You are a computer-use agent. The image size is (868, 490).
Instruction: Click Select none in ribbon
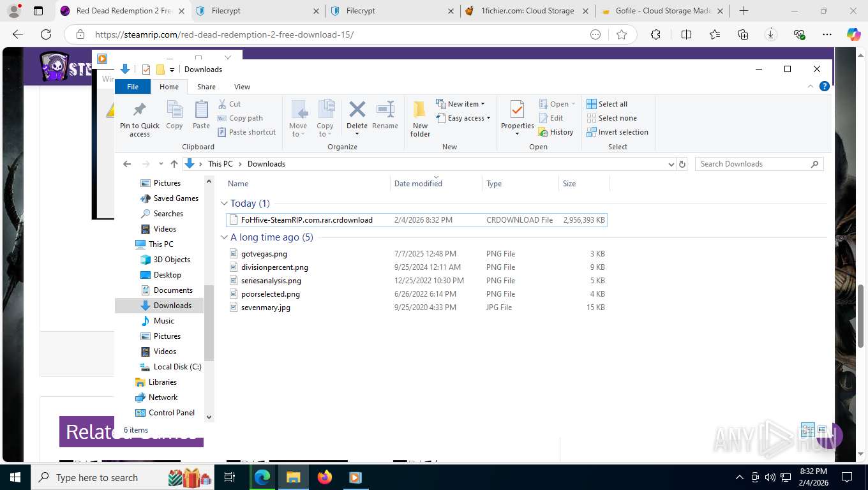(x=611, y=118)
